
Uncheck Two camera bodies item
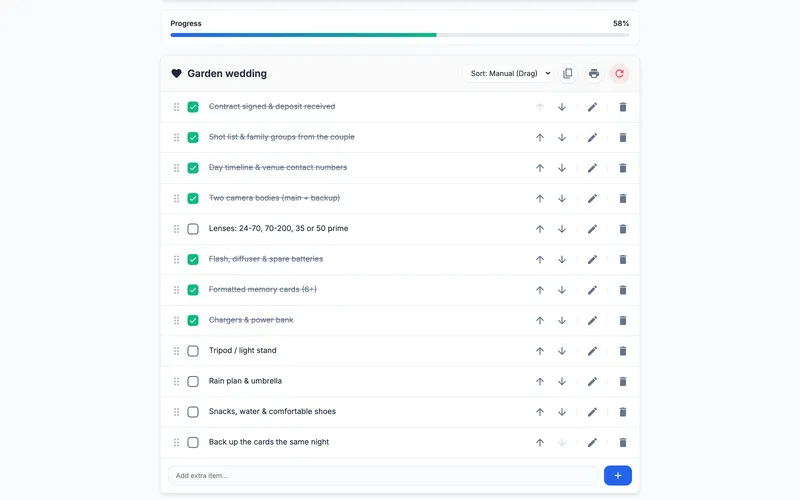(193, 198)
